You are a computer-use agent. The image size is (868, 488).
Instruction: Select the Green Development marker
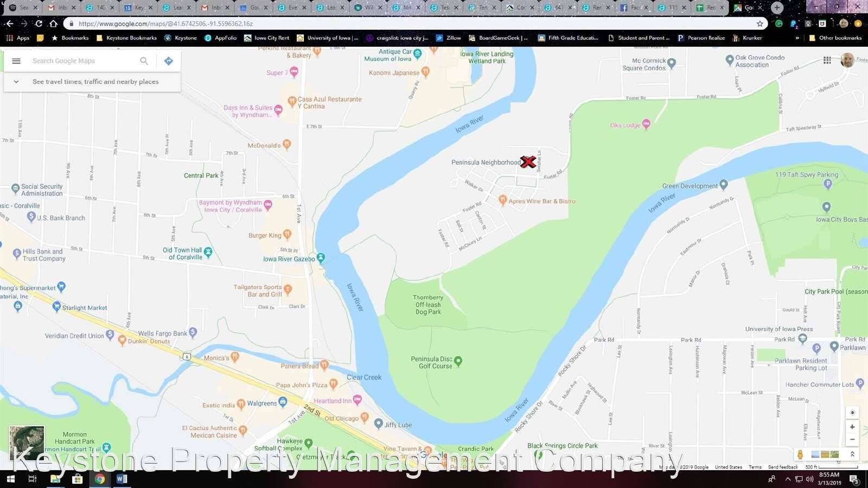tap(723, 185)
